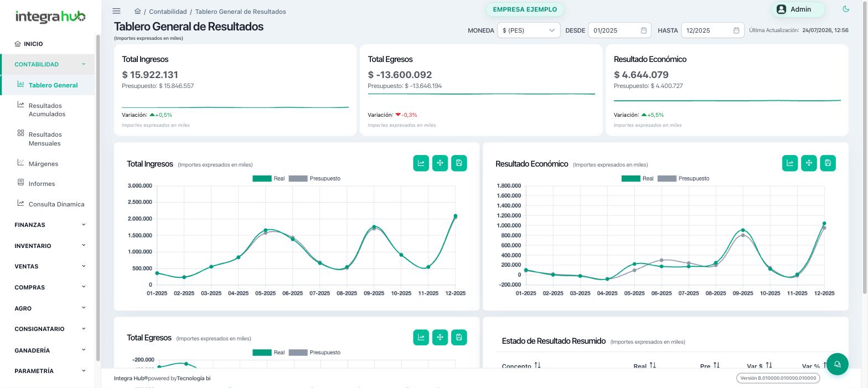The image size is (868, 388).
Task: Expand the AGRO sidebar section
Action: click(x=48, y=308)
